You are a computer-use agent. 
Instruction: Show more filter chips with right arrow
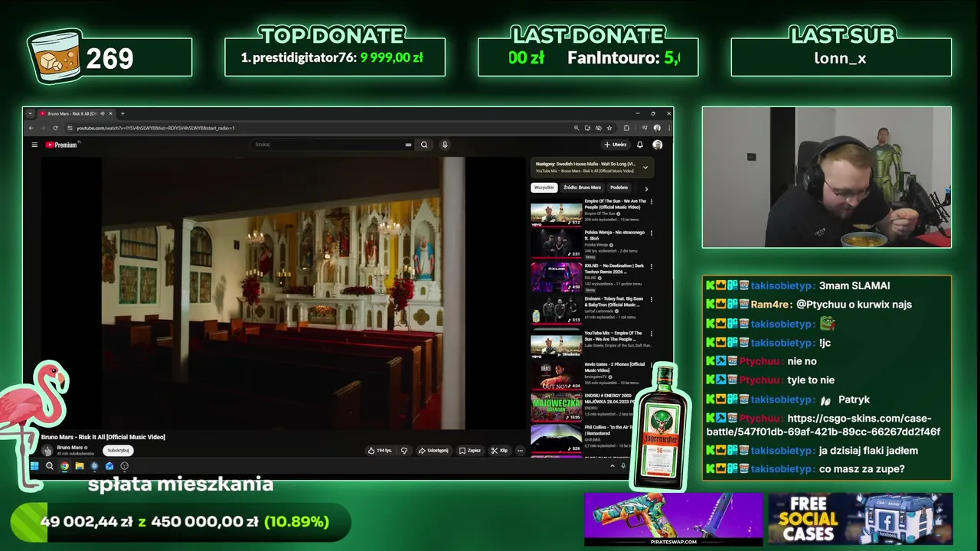coord(646,188)
